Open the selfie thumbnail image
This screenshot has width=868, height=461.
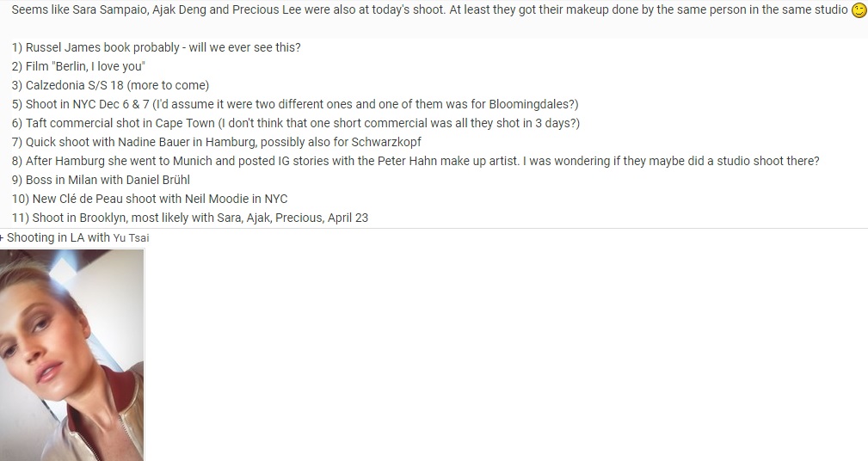tap(72, 354)
